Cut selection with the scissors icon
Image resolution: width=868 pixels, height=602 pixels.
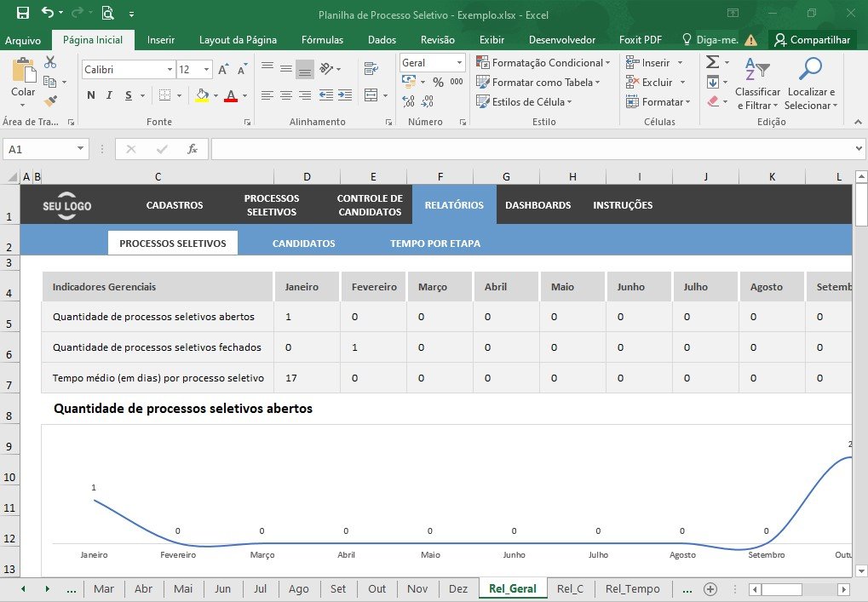[50, 62]
